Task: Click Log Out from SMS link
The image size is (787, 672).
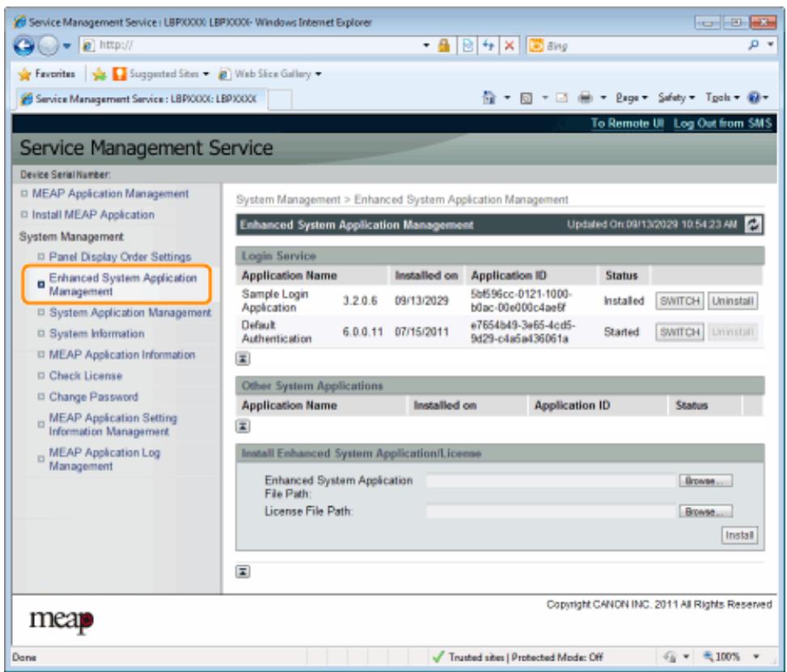Action: [x=722, y=124]
